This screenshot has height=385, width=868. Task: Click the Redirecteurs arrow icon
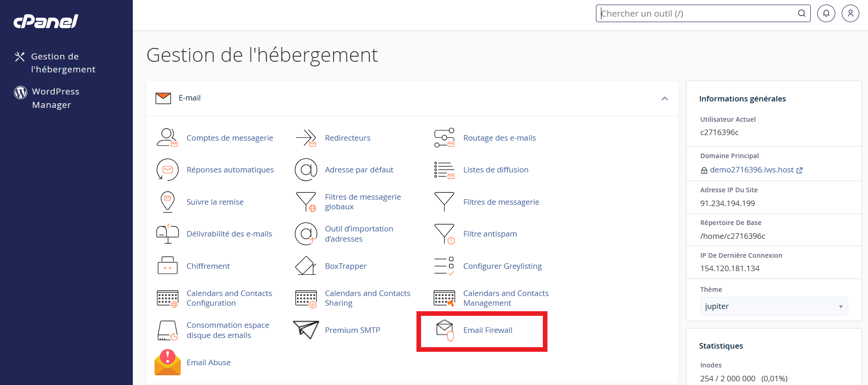click(x=306, y=138)
